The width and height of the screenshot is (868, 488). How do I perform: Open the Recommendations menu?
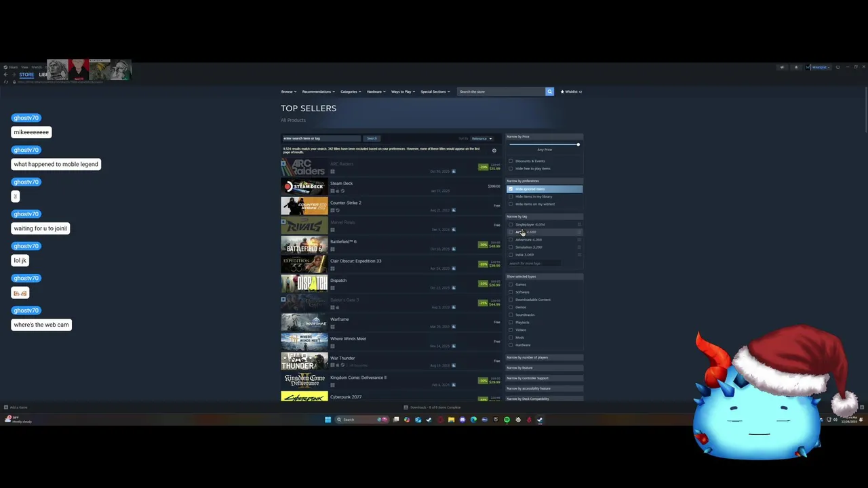click(x=318, y=91)
